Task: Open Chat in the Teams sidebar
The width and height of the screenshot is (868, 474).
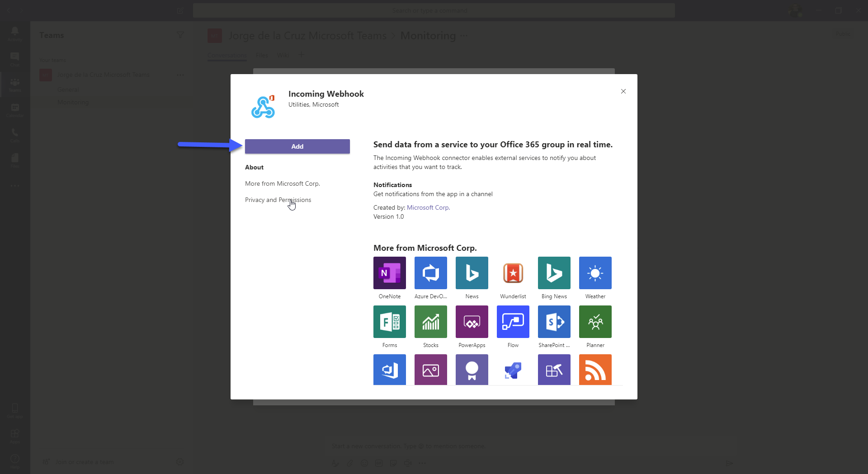Action: point(15,59)
